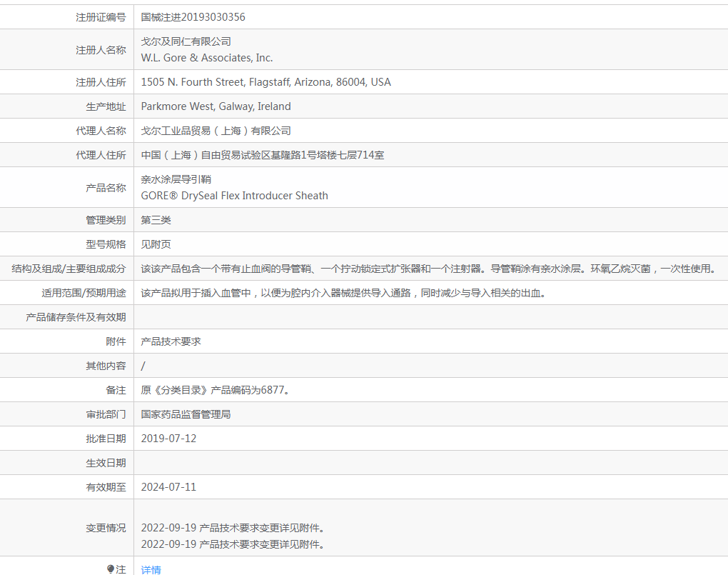Select remark 原《分类目录》产品编码为6877
Image resolution: width=728 pixels, height=575 pixels.
click(216, 390)
